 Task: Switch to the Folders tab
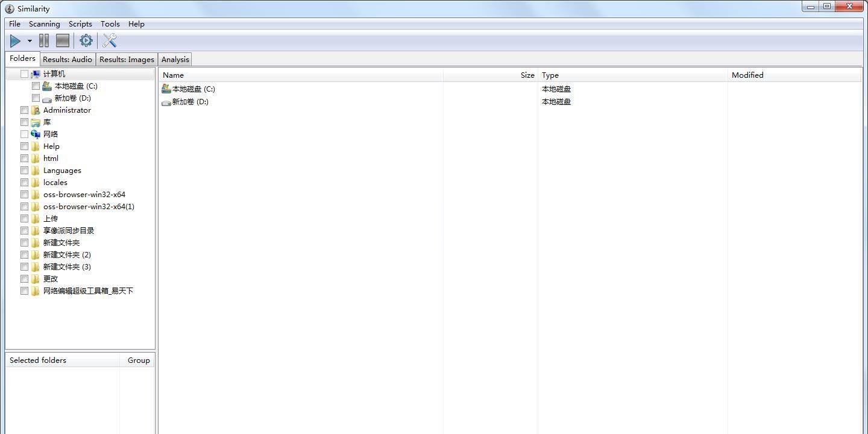tap(22, 58)
